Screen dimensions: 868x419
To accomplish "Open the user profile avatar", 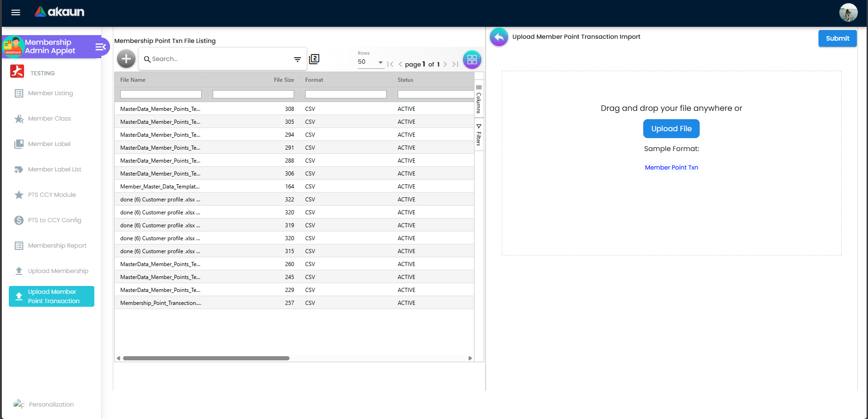I will [x=848, y=12].
